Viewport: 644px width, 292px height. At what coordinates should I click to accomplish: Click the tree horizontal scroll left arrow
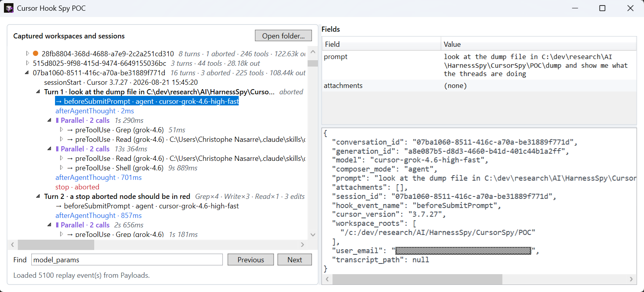[13, 245]
